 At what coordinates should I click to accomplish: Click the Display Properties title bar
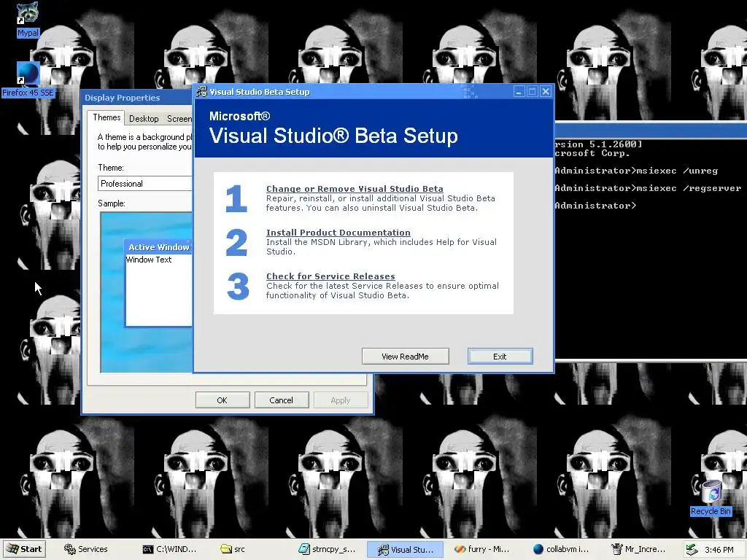point(137,98)
